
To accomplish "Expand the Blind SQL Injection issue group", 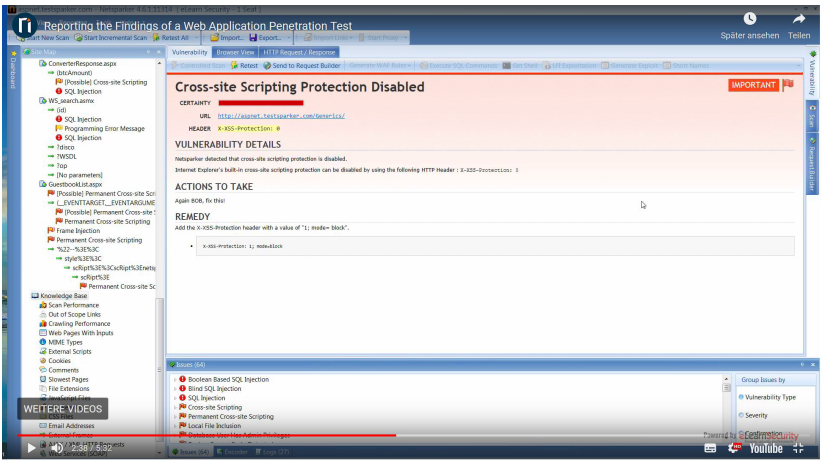I will pos(175,389).
